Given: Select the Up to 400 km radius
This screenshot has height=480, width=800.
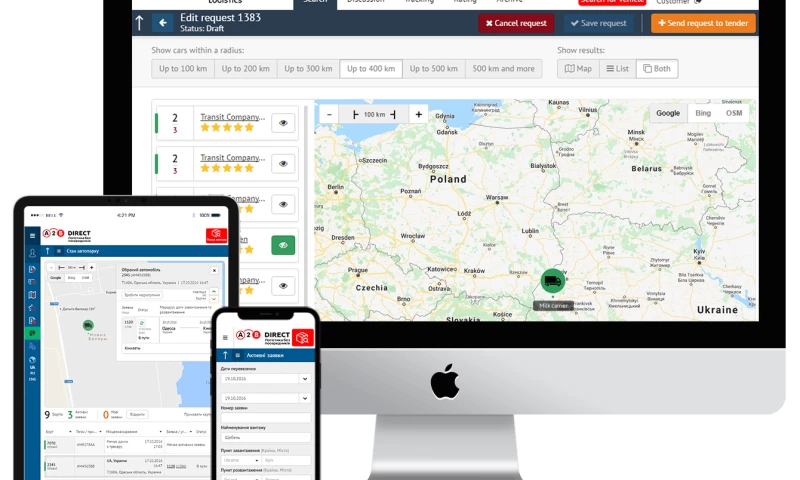Looking at the screenshot, I should pos(371,69).
